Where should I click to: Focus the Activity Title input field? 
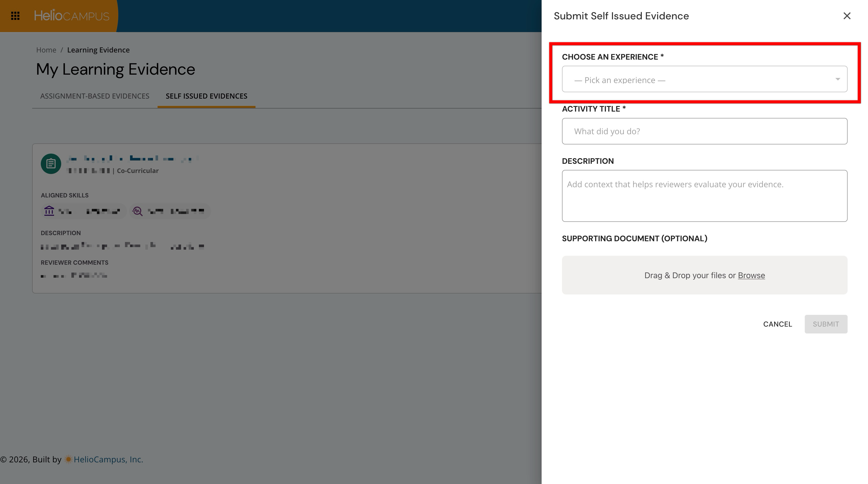[705, 131]
